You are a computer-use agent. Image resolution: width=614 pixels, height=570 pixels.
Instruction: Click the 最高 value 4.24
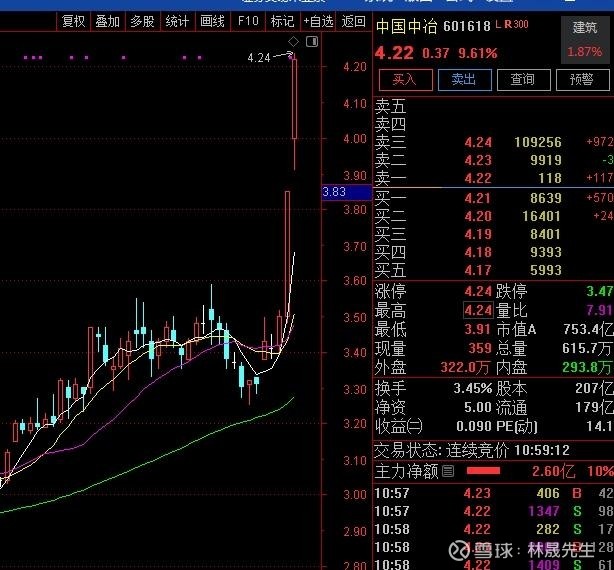coord(478,311)
